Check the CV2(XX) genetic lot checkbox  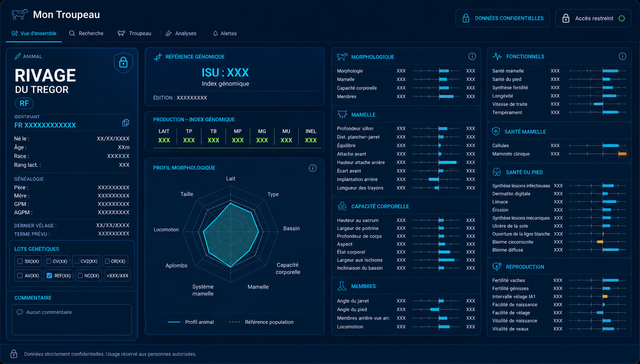[x=77, y=261]
